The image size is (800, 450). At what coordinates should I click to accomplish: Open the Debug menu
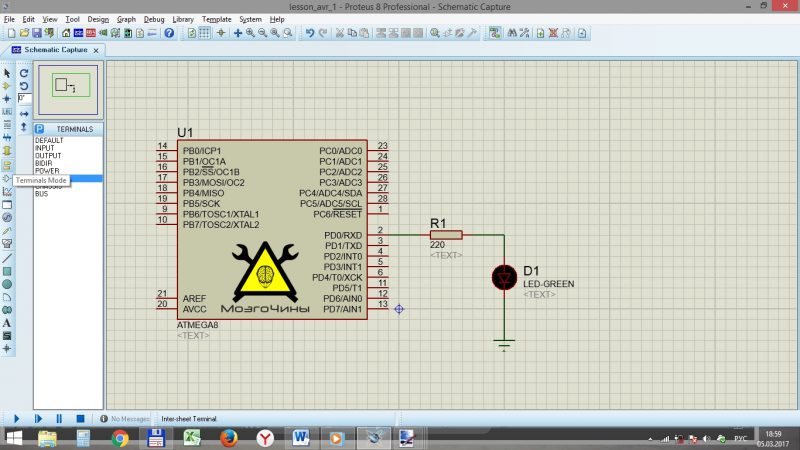coord(154,19)
